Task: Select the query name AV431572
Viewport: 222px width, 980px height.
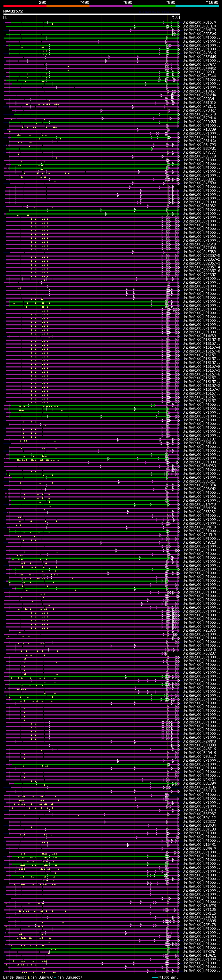Action: (13, 11)
